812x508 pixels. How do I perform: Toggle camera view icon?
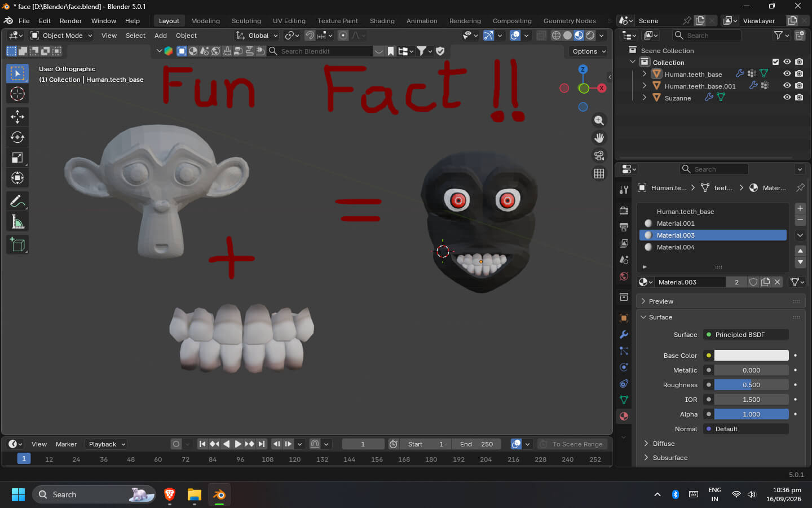599,155
